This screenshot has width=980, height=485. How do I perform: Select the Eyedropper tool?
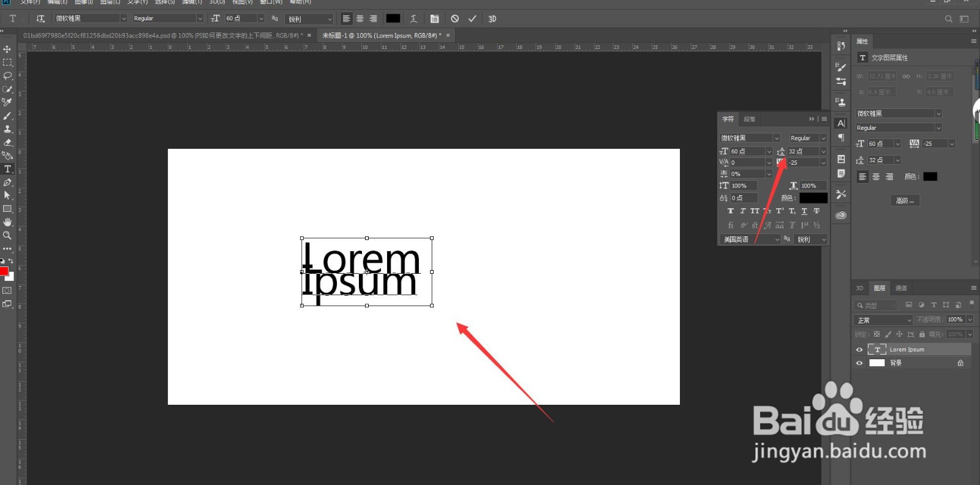coord(7,102)
